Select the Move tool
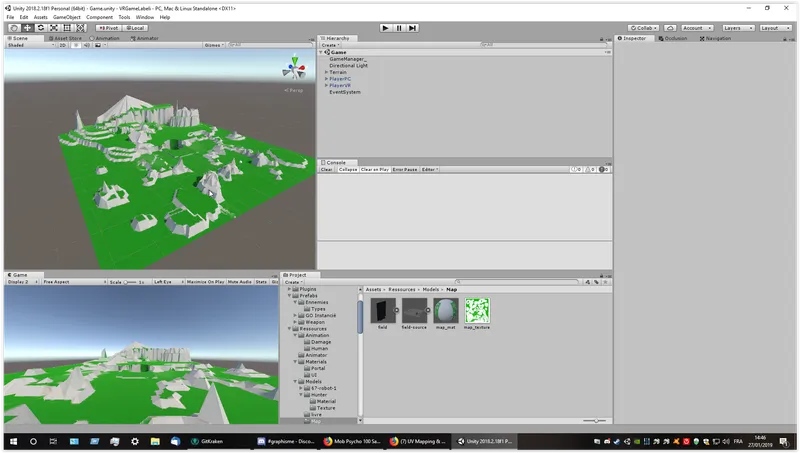The width and height of the screenshot is (800, 453). [x=28, y=28]
